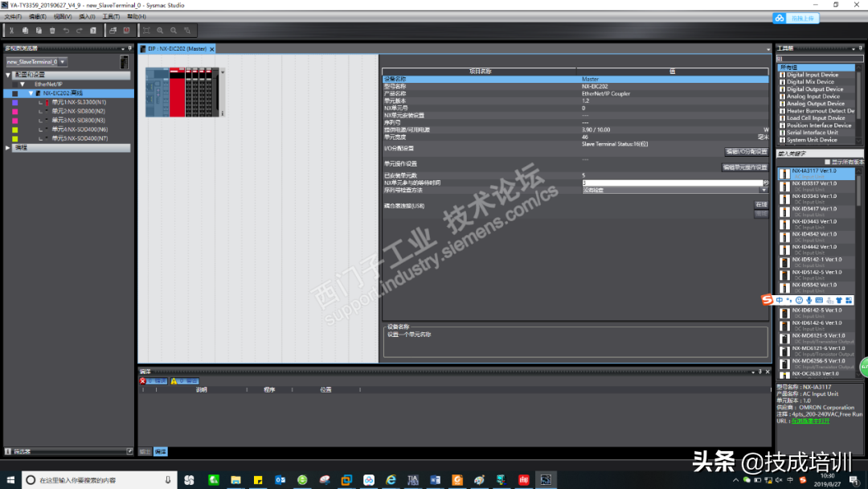Viewport: 868px width, 489px height.
Task: Click the Zoom to fit toolbar icon
Action: point(146,31)
